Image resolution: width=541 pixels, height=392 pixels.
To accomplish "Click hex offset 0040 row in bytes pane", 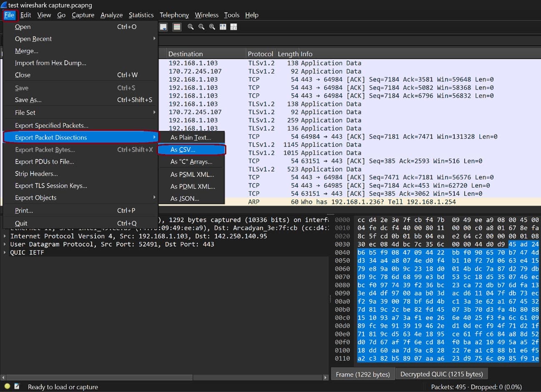I will pos(437,252).
